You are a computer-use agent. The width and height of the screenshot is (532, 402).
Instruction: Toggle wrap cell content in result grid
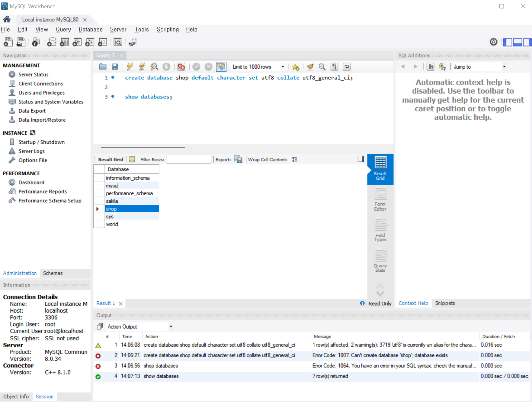coord(295,160)
